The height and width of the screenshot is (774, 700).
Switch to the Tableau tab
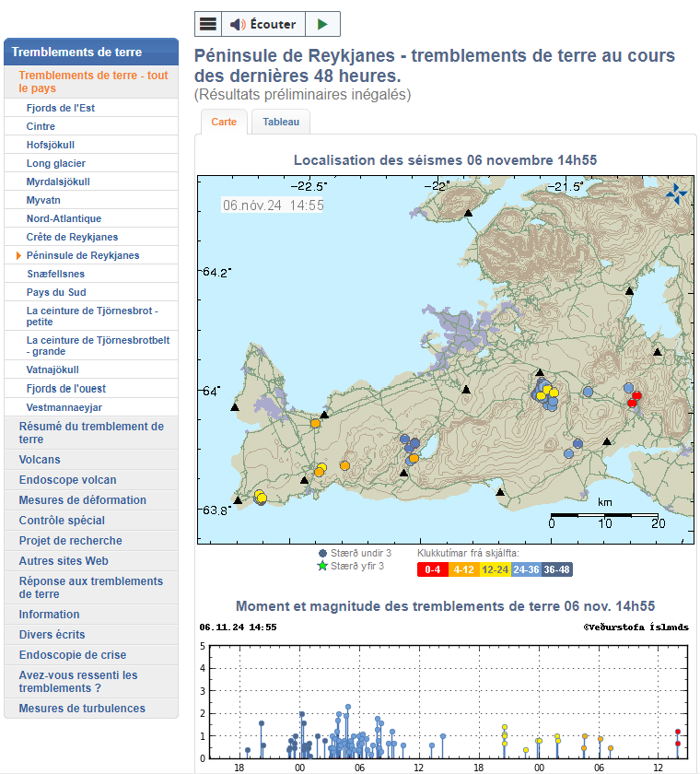pos(280,122)
